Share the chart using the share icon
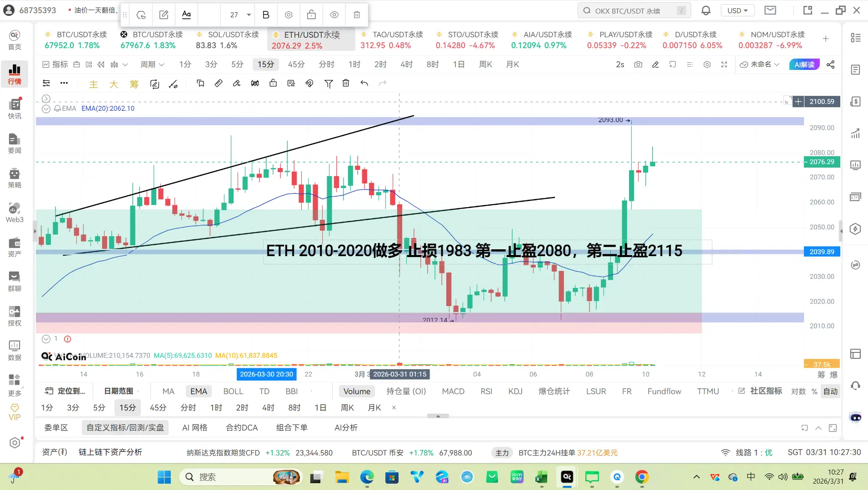The image size is (868, 490). click(x=831, y=64)
